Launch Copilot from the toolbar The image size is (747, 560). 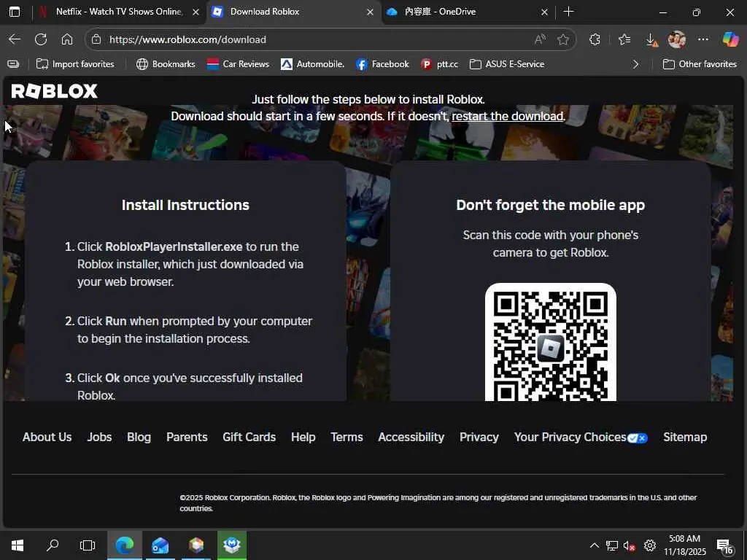tap(730, 39)
